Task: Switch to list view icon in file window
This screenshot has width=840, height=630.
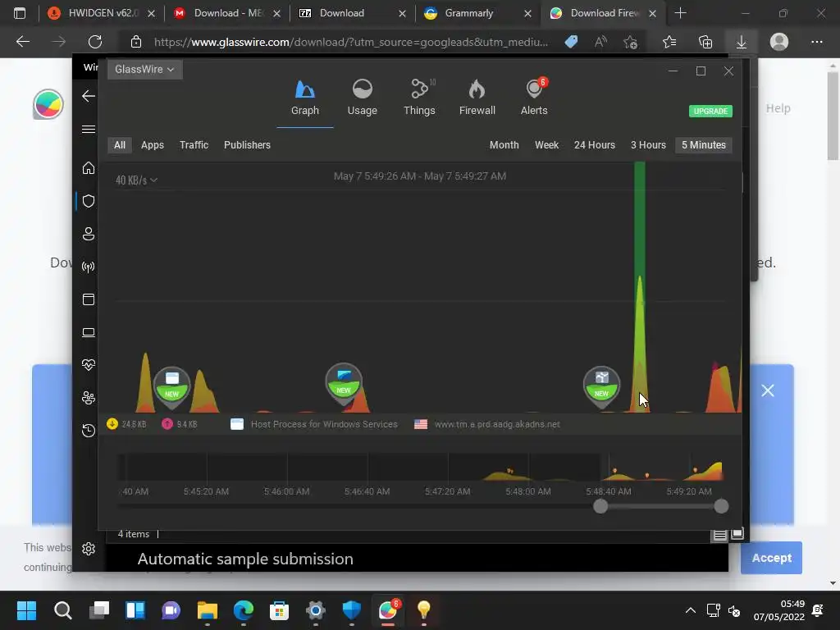Action: (x=719, y=535)
